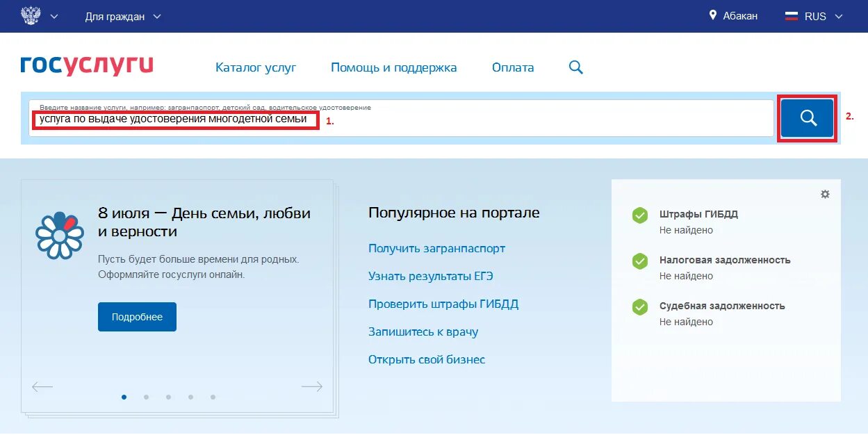Open 'Открыть свой бизнес' link
Screen dimensions: 868x435
(x=427, y=359)
